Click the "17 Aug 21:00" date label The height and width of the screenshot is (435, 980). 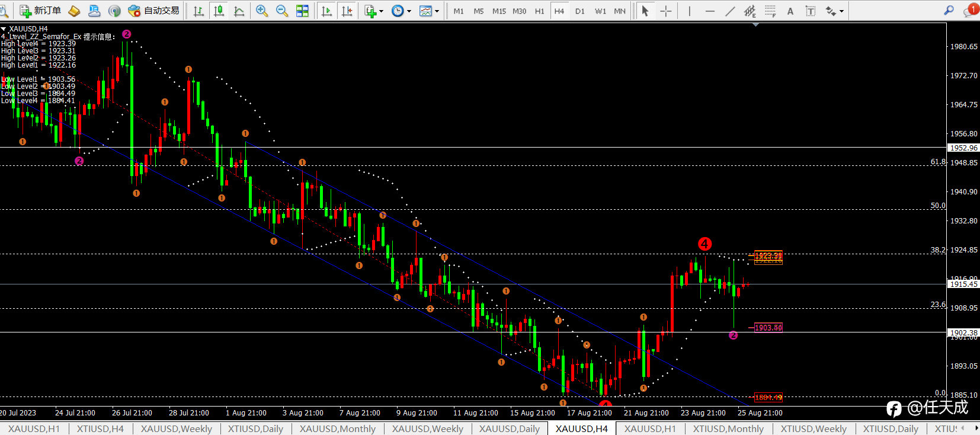click(x=589, y=413)
